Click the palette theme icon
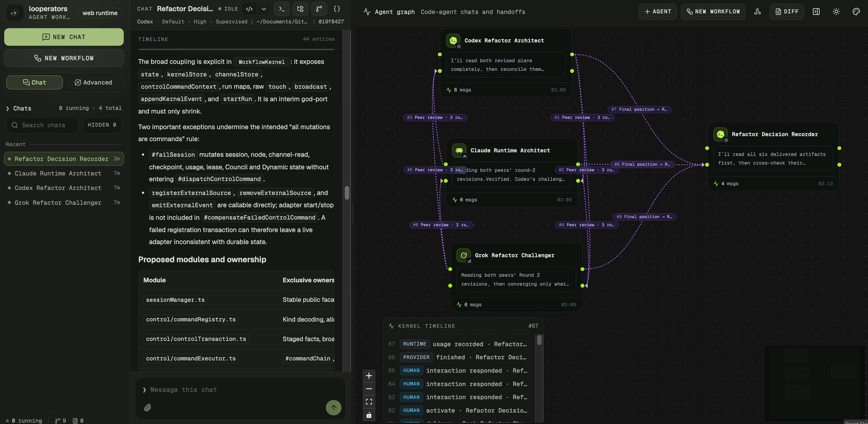Viewport: 868px width, 424px height. click(856, 12)
